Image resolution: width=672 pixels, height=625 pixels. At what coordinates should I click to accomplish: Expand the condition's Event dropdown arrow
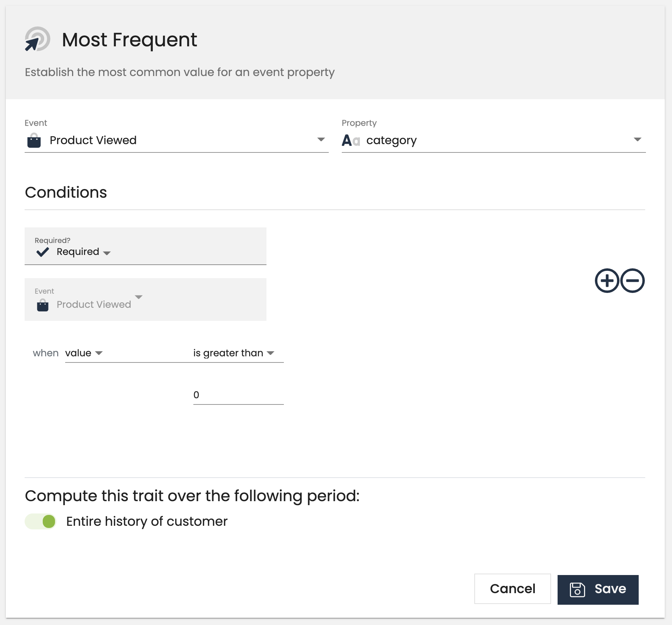pyautogui.click(x=139, y=297)
